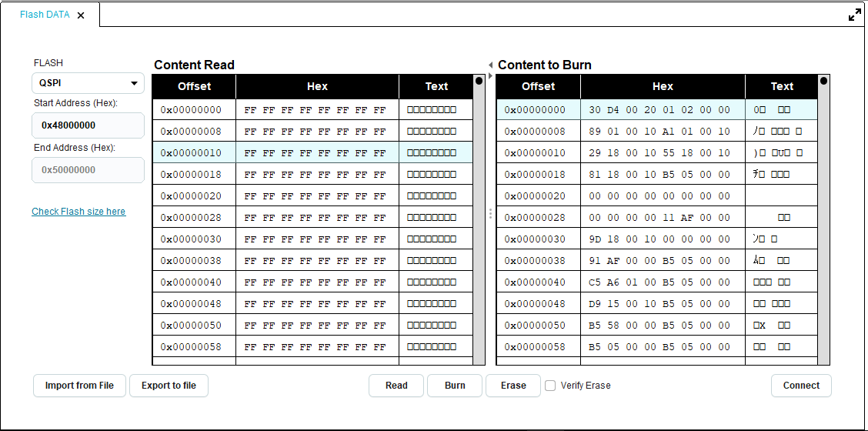Click the vertical splitter handle dots
The height and width of the screenshot is (431, 868).
coord(490,213)
